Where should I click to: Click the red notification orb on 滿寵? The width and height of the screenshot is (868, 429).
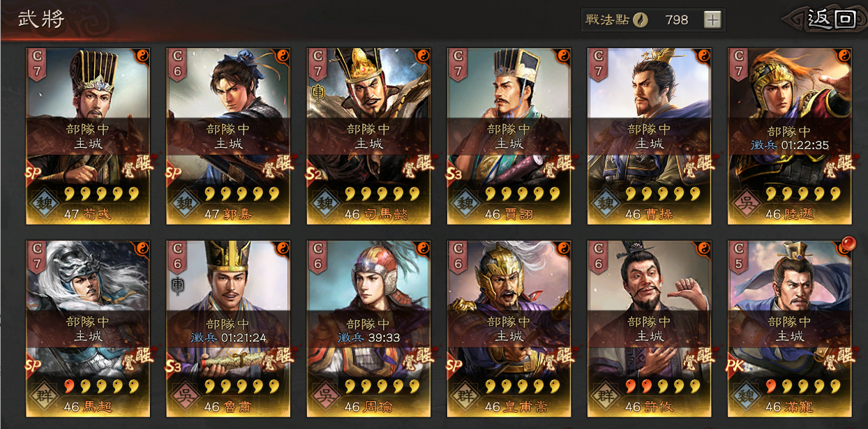pyautogui.click(x=847, y=245)
